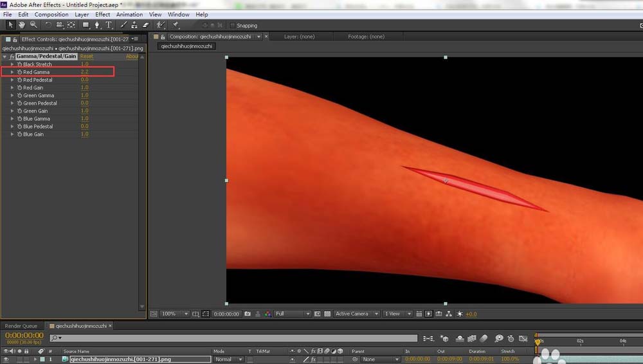
Task: Click the current time 0:00:00:00 in timeline
Action: coord(24,335)
